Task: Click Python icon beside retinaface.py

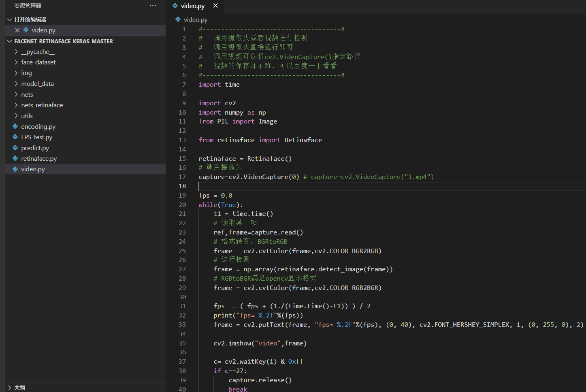Action: pos(15,158)
